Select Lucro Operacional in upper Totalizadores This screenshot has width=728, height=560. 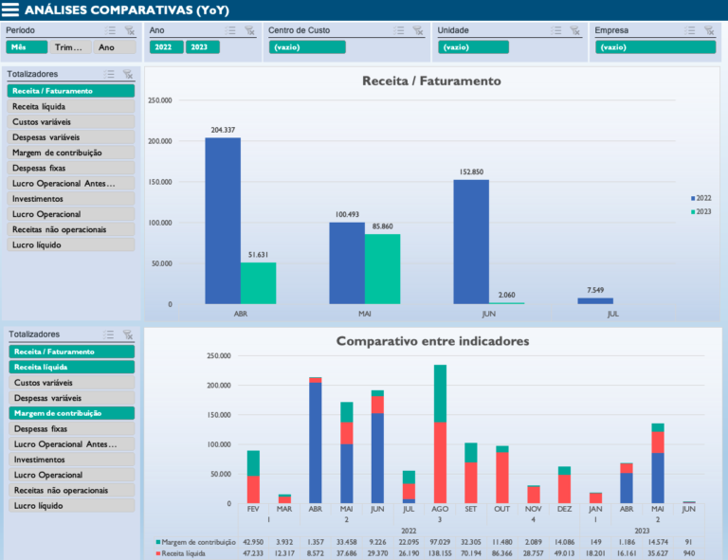pyautogui.click(x=70, y=214)
